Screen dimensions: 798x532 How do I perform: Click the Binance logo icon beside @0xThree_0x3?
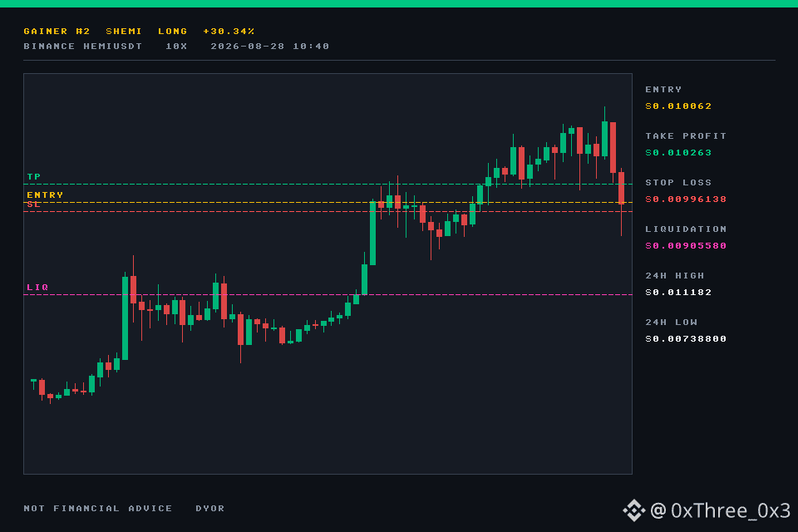coord(633,510)
